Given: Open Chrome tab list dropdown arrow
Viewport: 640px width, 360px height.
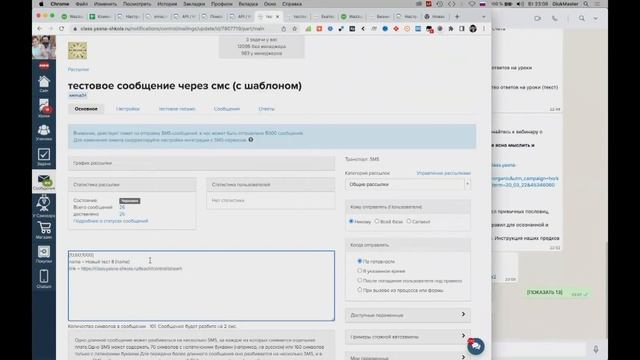Looking at the screenshot, I should click(x=484, y=17).
